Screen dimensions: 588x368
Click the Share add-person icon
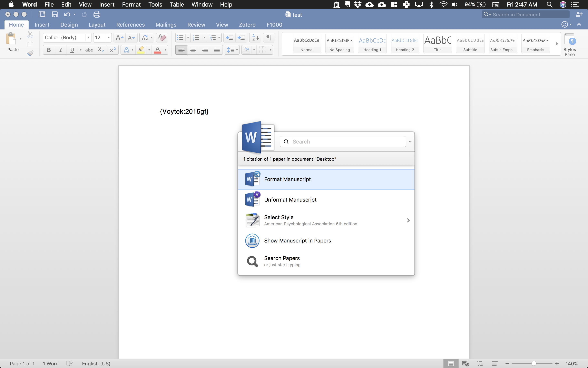(x=579, y=15)
